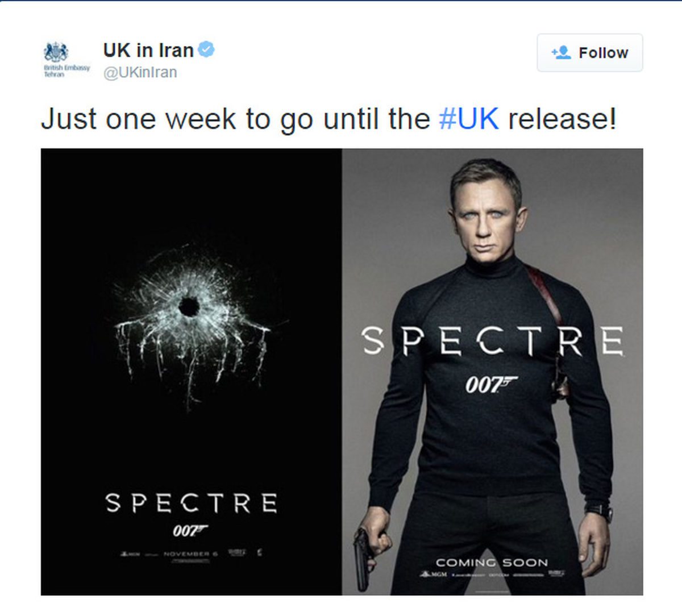Open the UK in Iran profile name
682x616 pixels.
coord(148,50)
